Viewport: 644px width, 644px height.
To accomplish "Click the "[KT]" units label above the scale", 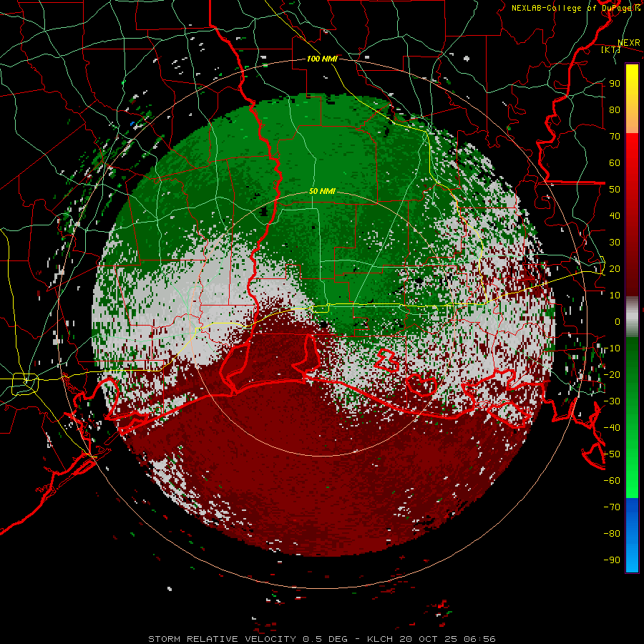I will [x=610, y=50].
